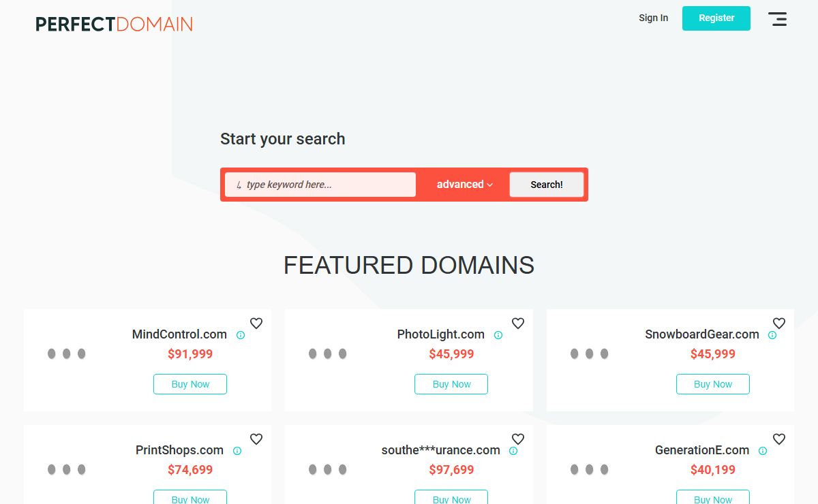The image size is (818, 504).
Task: Open PhotoLight.com domain listing
Action: pos(441,334)
